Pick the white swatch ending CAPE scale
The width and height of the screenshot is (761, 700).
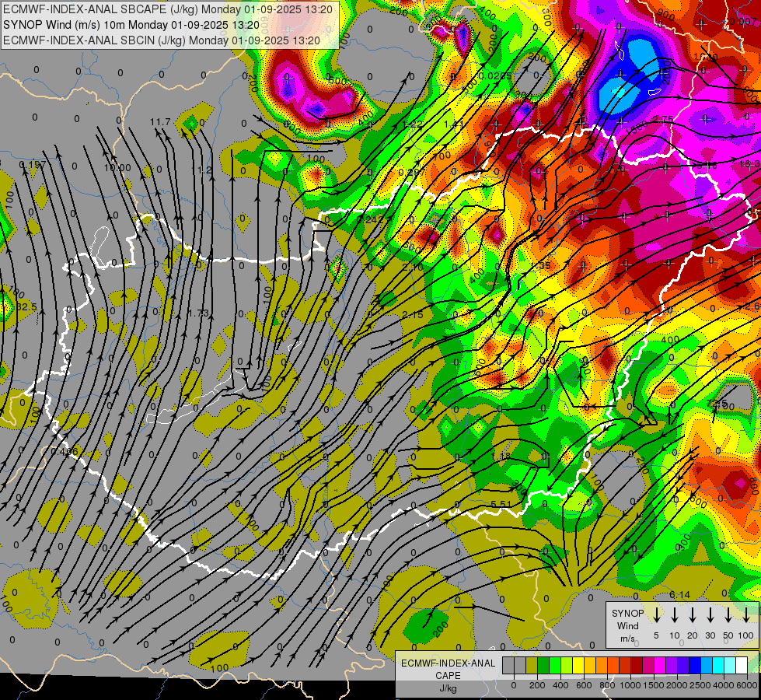tap(742, 665)
